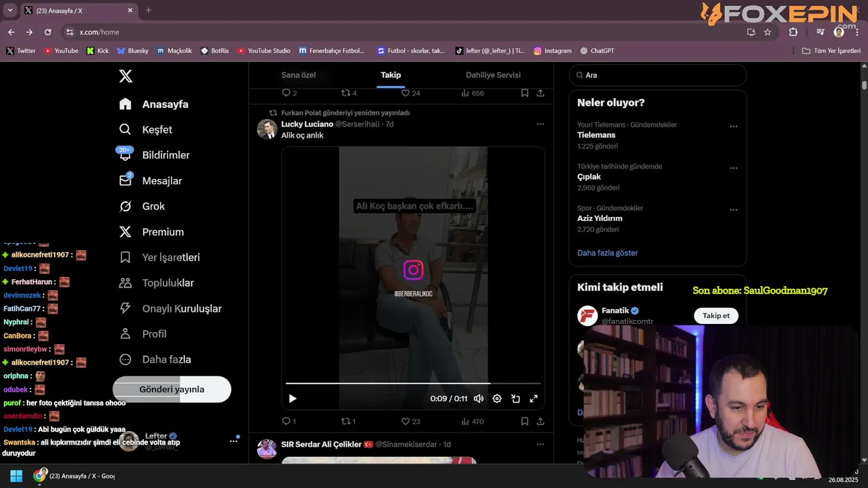Open Bildirimler notifications bell

pos(154,155)
